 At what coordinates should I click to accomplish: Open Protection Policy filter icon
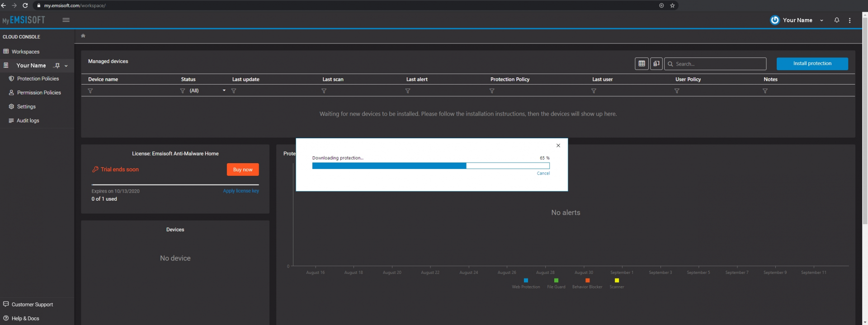(492, 91)
